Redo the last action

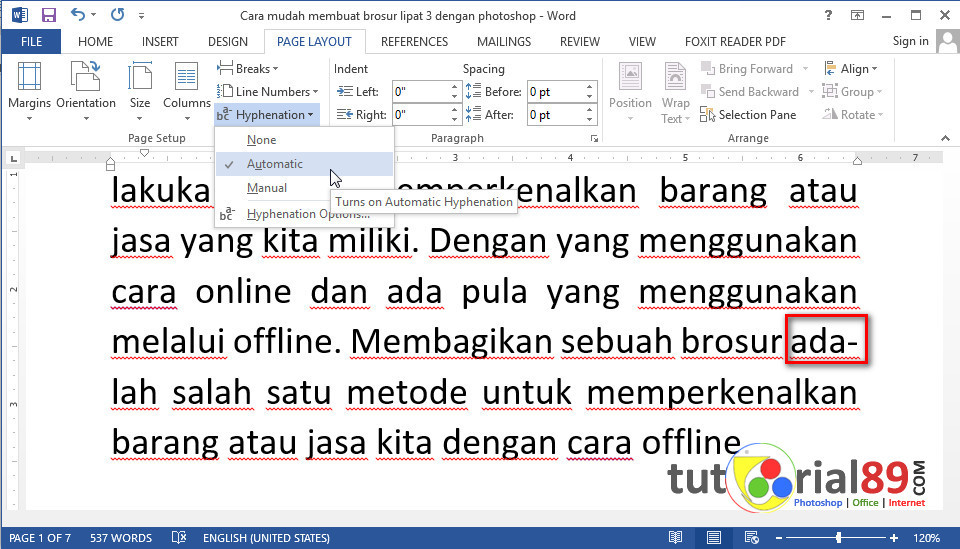click(x=117, y=15)
